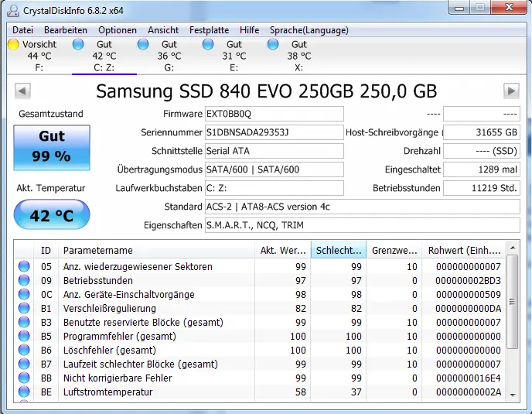Click the blue status orb for Betriebsstunden row

25,281
